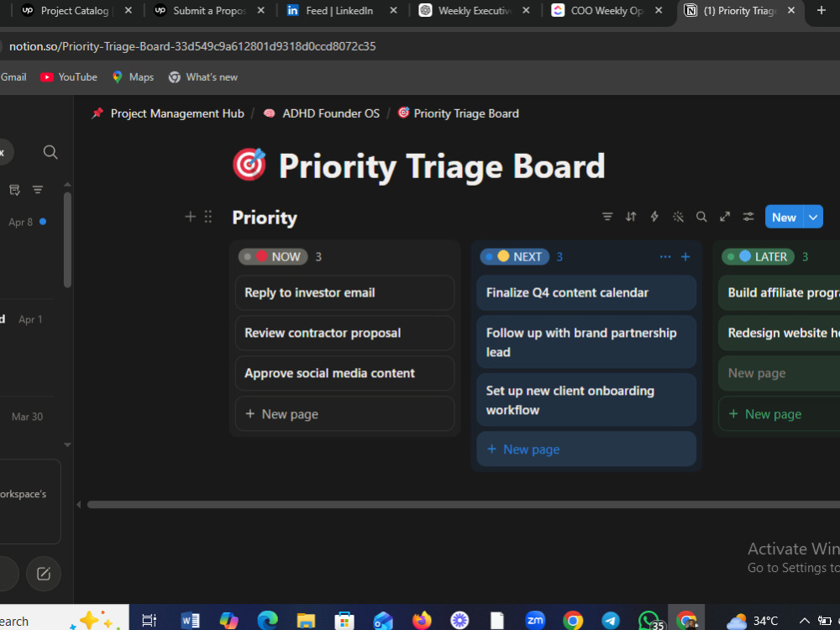Show hidden system tray icons chevron
Image resolution: width=840 pixels, height=630 pixels.
804,621
